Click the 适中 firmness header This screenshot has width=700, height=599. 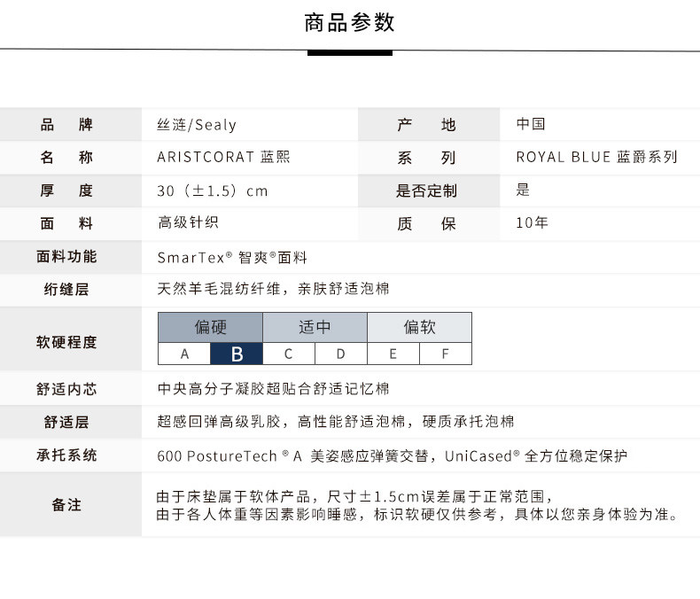point(315,327)
